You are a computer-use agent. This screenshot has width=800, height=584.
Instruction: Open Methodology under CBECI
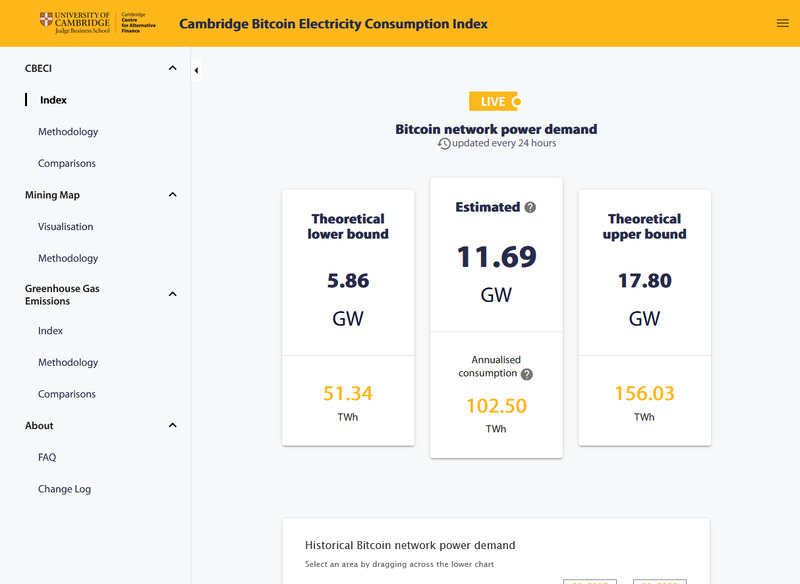(x=68, y=132)
